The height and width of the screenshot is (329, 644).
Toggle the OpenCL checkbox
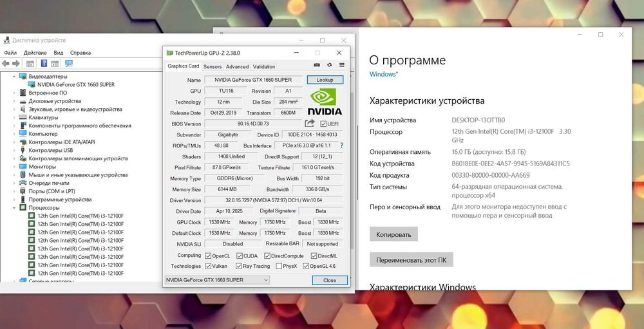point(208,256)
